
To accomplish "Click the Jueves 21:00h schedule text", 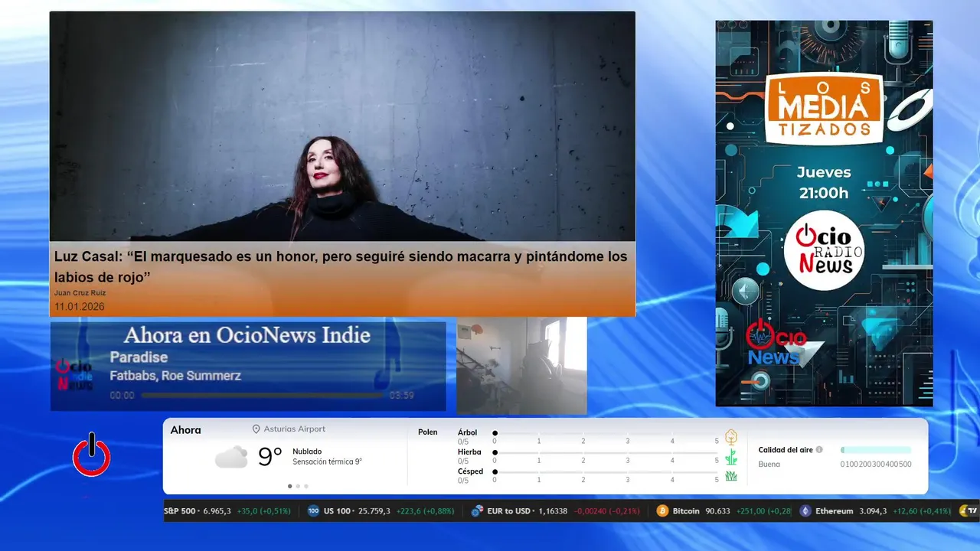I will click(x=824, y=183).
